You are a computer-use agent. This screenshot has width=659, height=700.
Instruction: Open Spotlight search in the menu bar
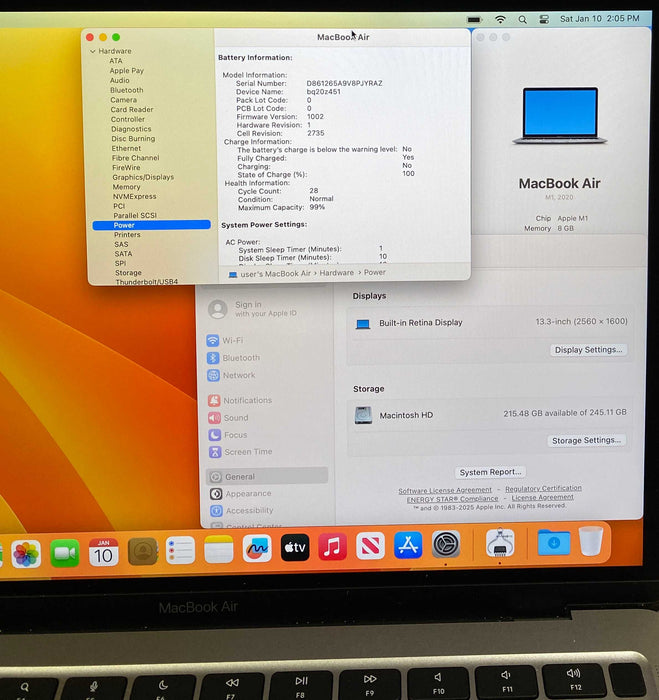tap(522, 20)
